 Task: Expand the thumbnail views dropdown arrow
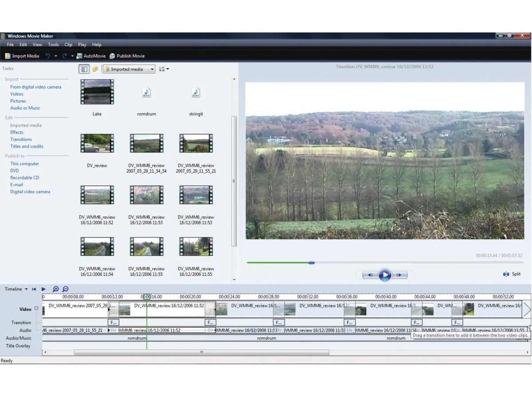pyautogui.click(x=168, y=69)
